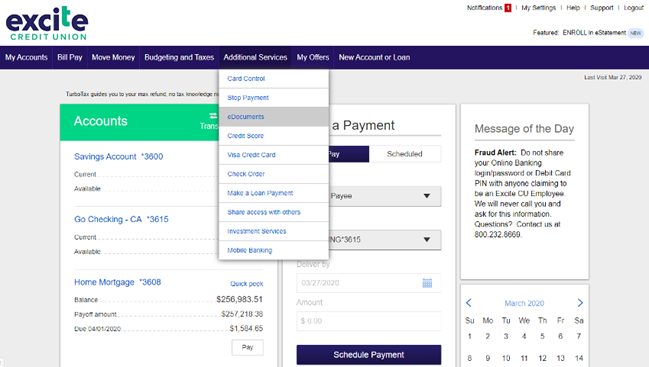Go to previous month in calendar

pos(469,303)
